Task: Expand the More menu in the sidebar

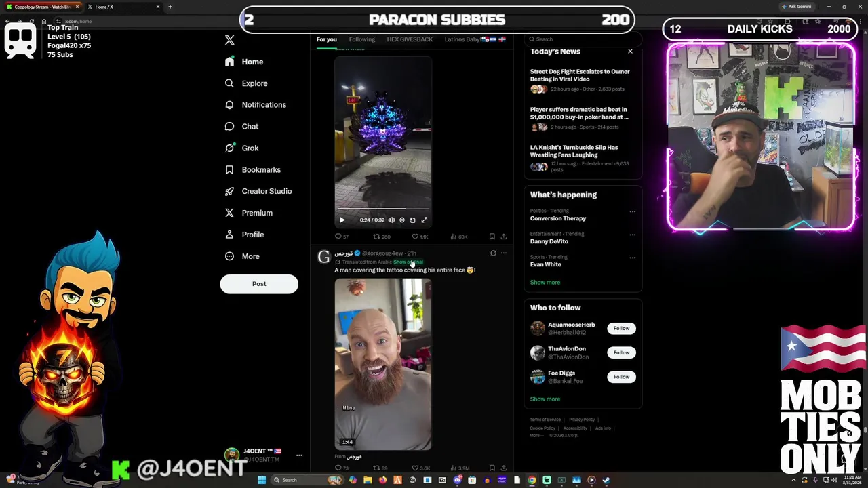Action: 242,256
